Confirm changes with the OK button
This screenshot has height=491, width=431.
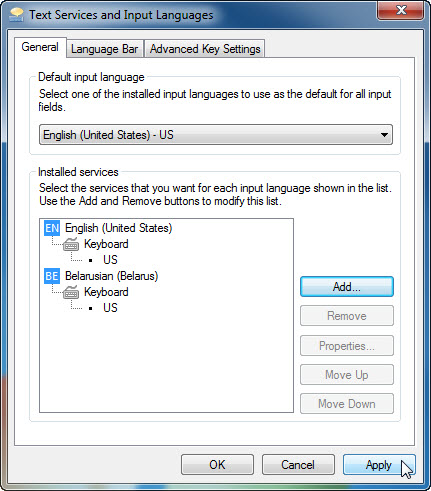coord(217,465)
